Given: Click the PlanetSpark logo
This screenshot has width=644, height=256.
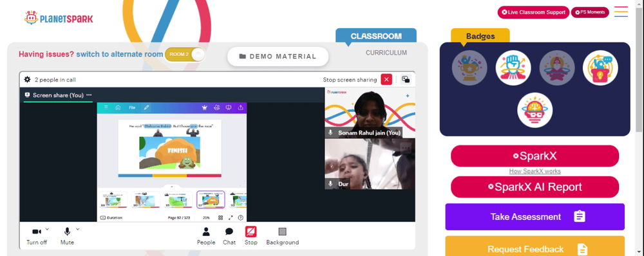Looking at the screenshot, I should point(59,18).
